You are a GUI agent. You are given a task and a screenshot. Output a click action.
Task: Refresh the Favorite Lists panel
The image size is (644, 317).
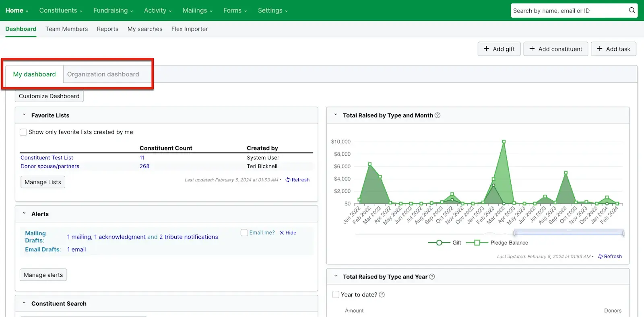coord(297,180)
